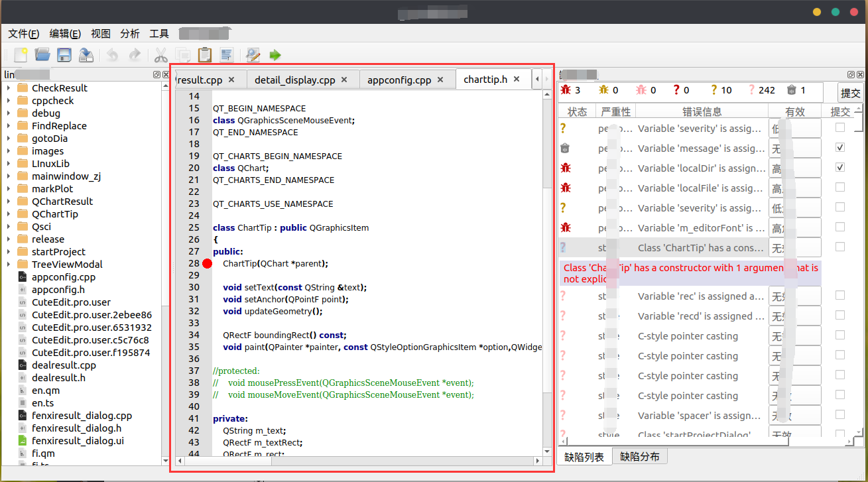Sort by 状态 column header
This screenshot has height=482, width=868.
(578, 112)
